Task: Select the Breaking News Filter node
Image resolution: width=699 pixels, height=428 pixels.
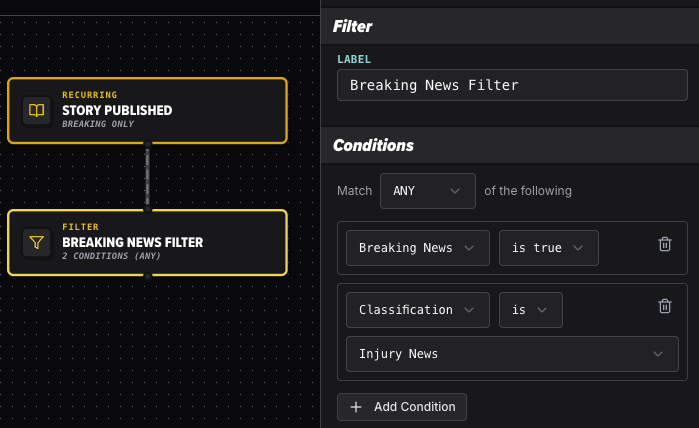Action: click(x=148, y=243)
